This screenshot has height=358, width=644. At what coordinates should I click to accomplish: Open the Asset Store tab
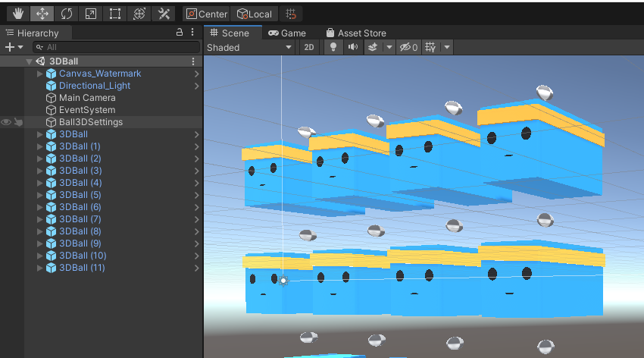point(356,33)
